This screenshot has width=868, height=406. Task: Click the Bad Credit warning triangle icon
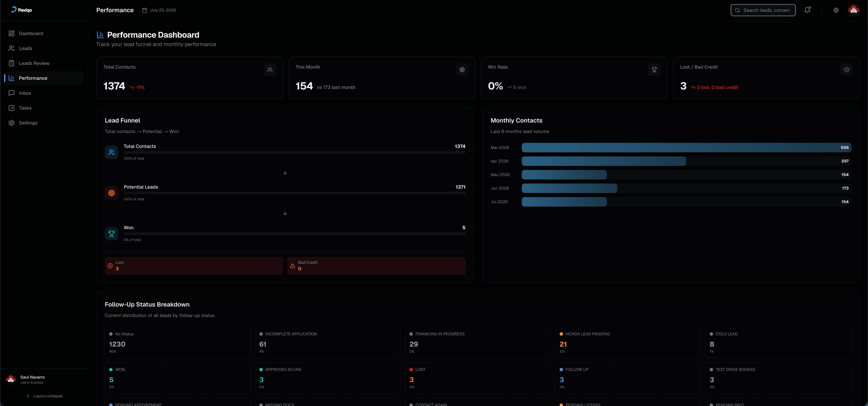[292, 266]
